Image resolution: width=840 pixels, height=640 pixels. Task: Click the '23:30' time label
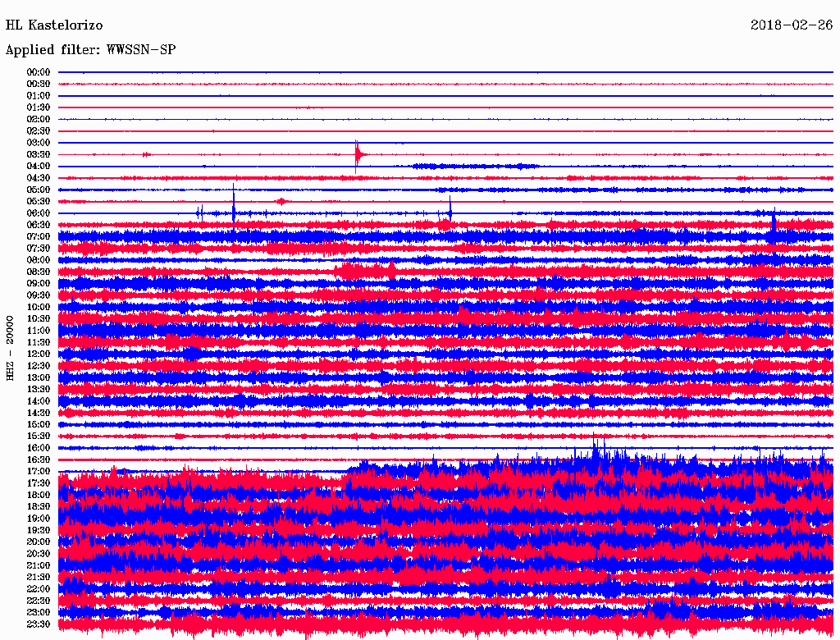coord(38,624)
